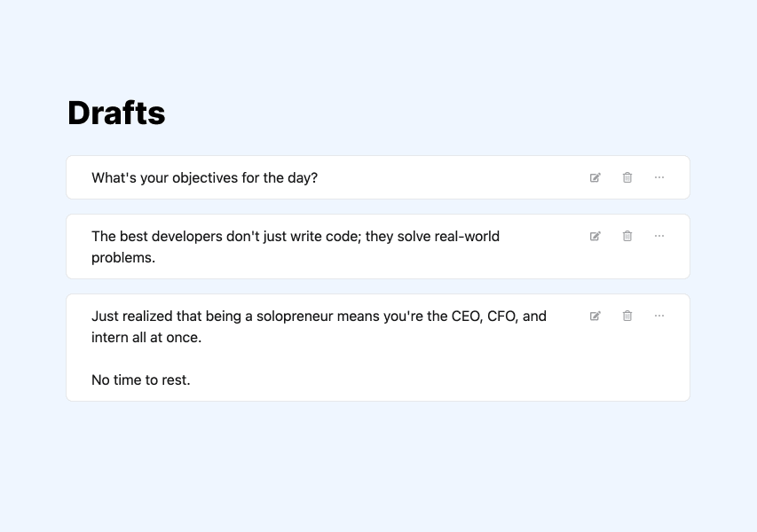
Task: Open more options for the "best developers" draft
Action: (659, 236)
